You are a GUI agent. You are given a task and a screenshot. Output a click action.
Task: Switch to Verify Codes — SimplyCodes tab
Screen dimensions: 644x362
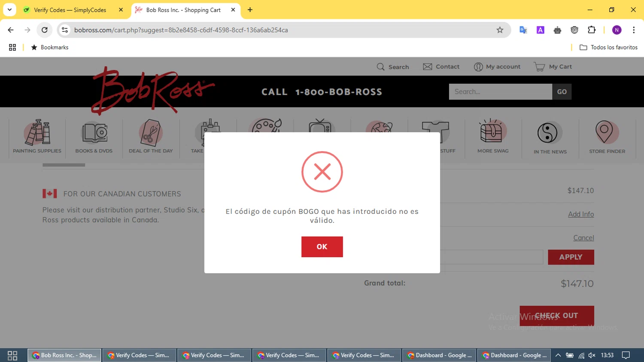74,10
